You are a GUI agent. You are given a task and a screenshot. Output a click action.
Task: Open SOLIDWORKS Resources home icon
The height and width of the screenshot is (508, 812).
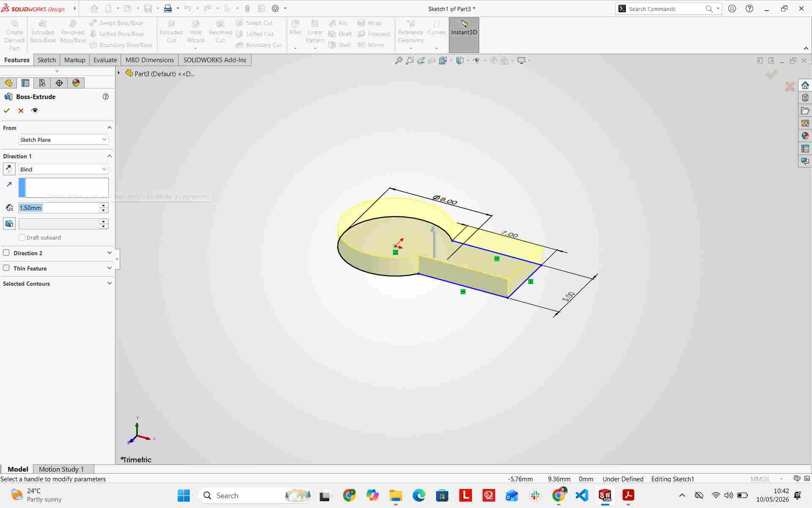pyautogui.click(x=805, y=85)
